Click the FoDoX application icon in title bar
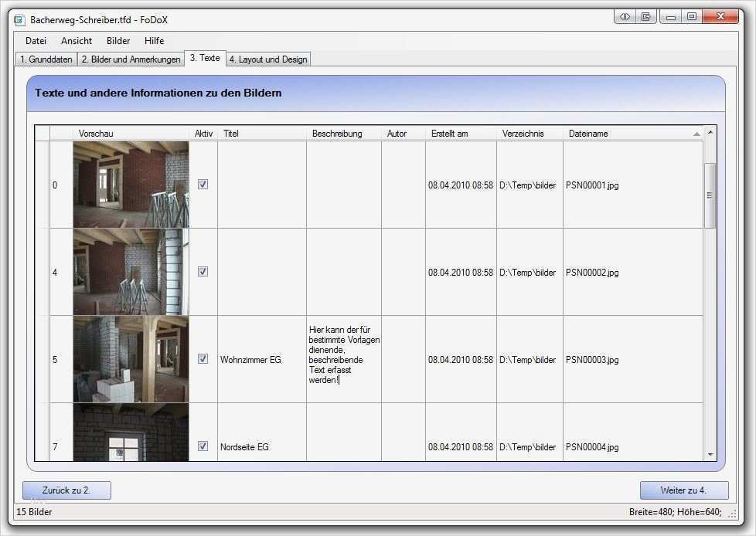756x536 pixels. tap(19, 20)
